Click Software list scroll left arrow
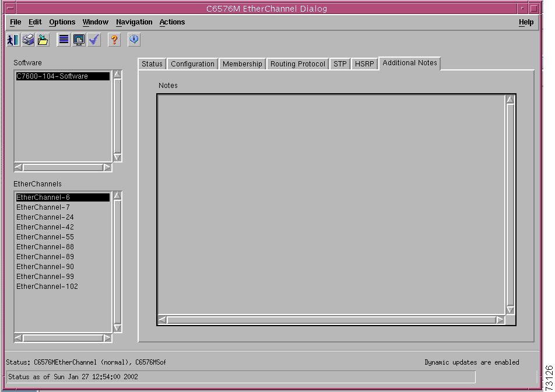The image size is (555, 392). pos(19,167)
